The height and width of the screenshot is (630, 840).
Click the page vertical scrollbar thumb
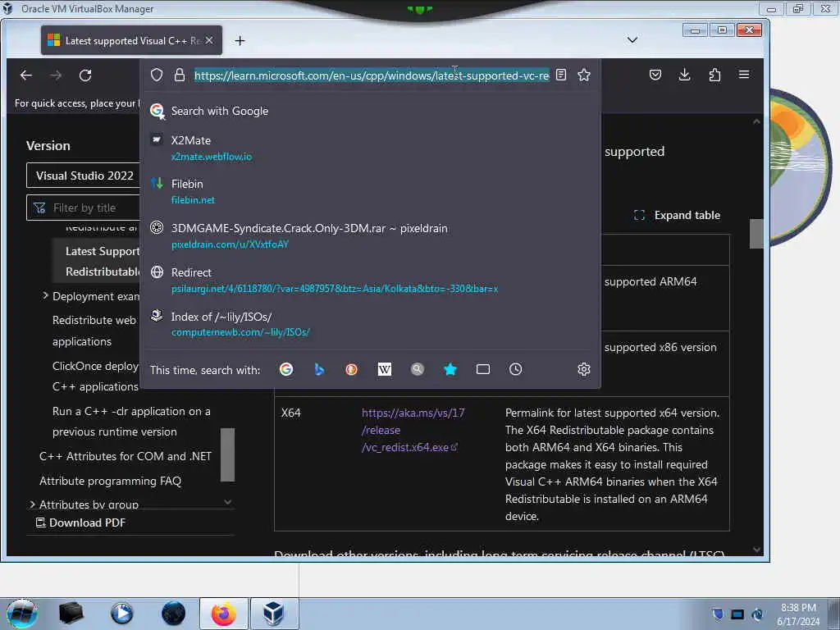[756, 234]
